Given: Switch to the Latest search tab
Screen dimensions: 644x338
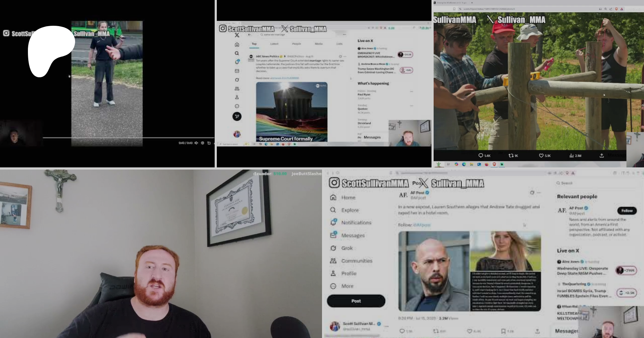Looking at the screenshot, I should (274, 44).
